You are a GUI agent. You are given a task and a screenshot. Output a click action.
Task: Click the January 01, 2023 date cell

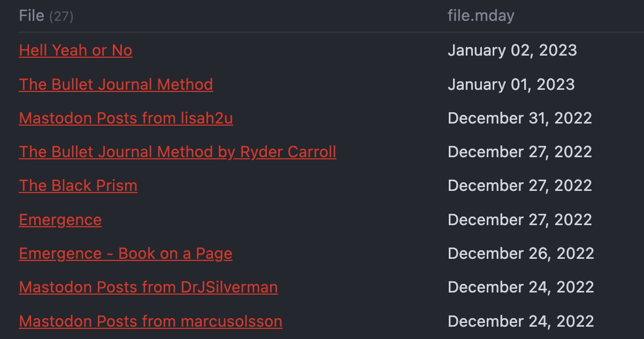[x=511, y=84]
